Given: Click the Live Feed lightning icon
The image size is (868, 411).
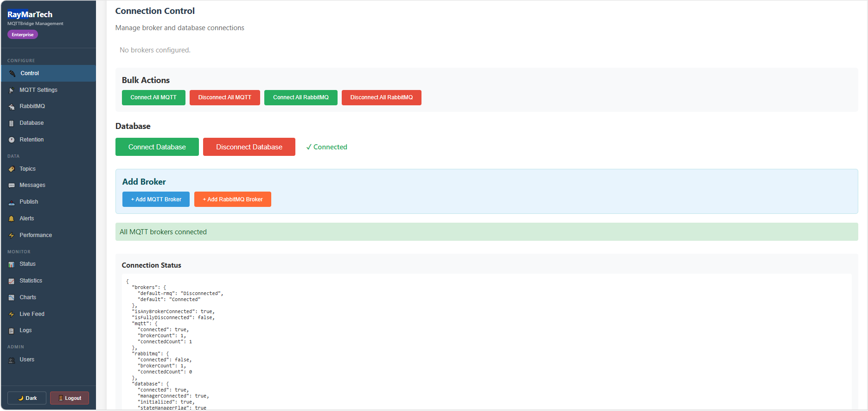Looking at the screenshot, I should [12, 314].
